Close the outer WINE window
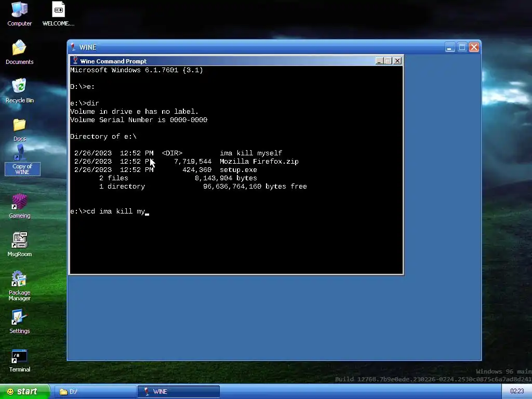The width and height of the screenshot is (532, 399). tap(474, 47)
